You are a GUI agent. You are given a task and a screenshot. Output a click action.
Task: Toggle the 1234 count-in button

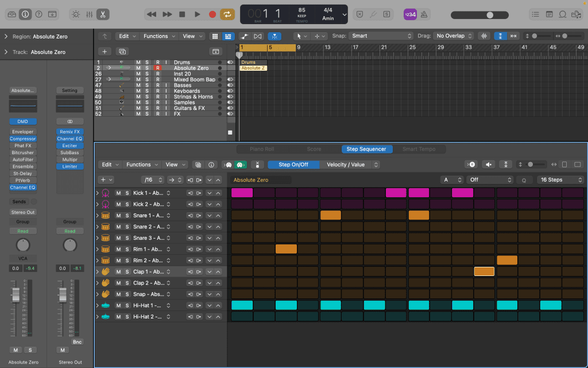410,14
